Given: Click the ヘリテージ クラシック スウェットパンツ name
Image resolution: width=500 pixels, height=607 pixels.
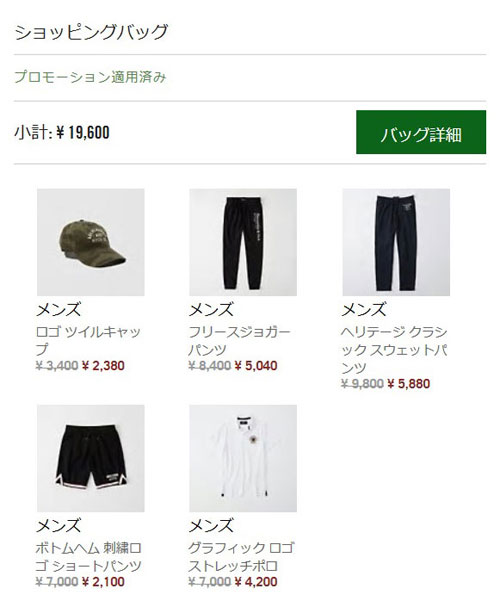Looking at the screenshot, I should (x=394, y=350).
